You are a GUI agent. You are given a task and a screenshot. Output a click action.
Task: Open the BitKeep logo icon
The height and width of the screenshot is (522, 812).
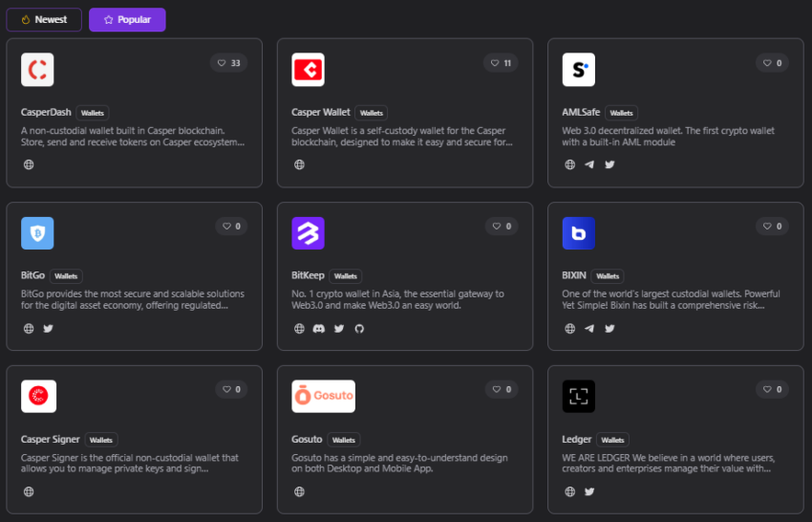click(x=309, y=233)
